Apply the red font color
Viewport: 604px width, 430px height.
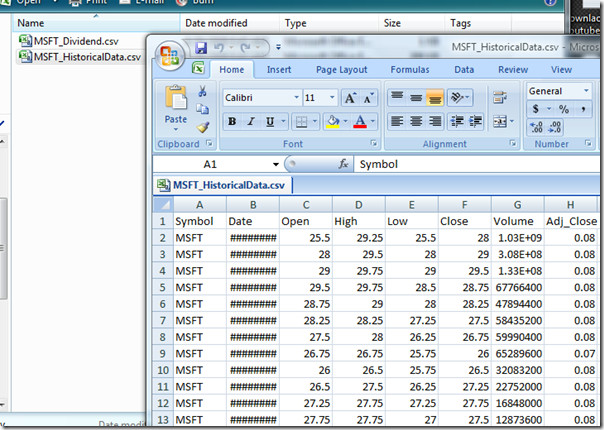[x=360, y=122]
